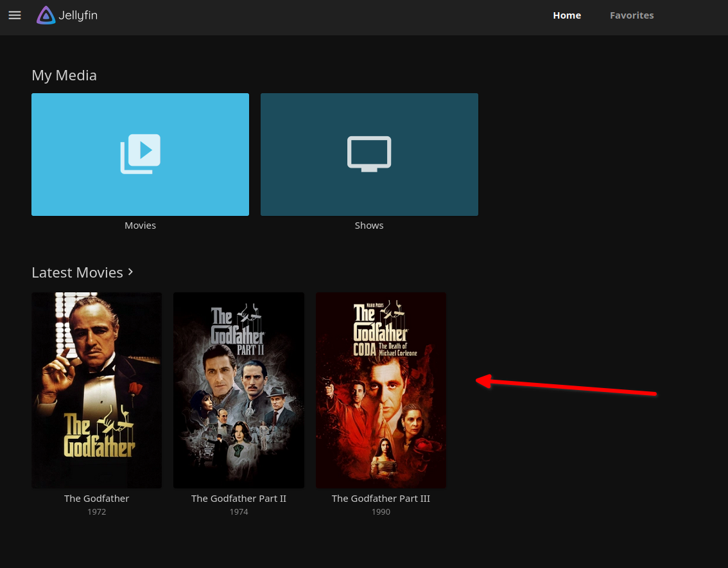The height and width of the screenshot is (568, 728).
Task: Click the year 1972 text
Action: [x=96, y=511]
